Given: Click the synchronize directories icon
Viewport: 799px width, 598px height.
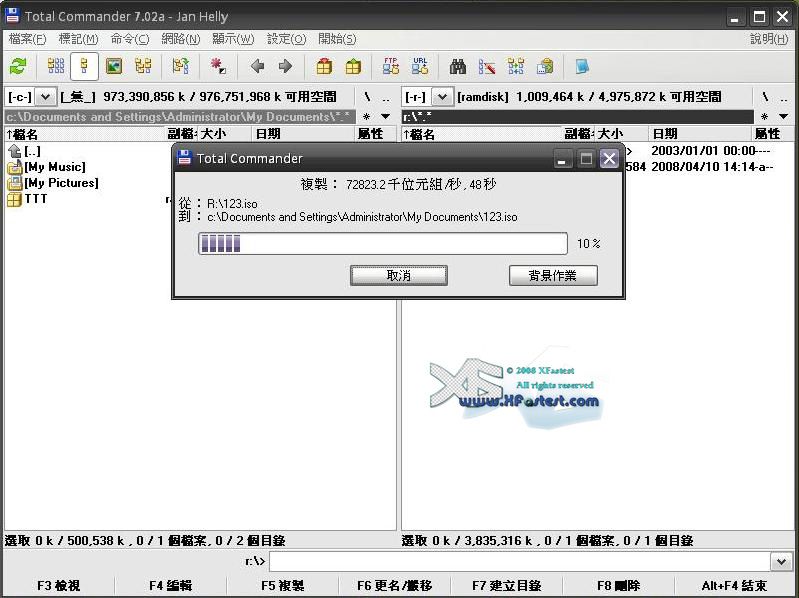Looking at the screenshot, I should 516,66.
